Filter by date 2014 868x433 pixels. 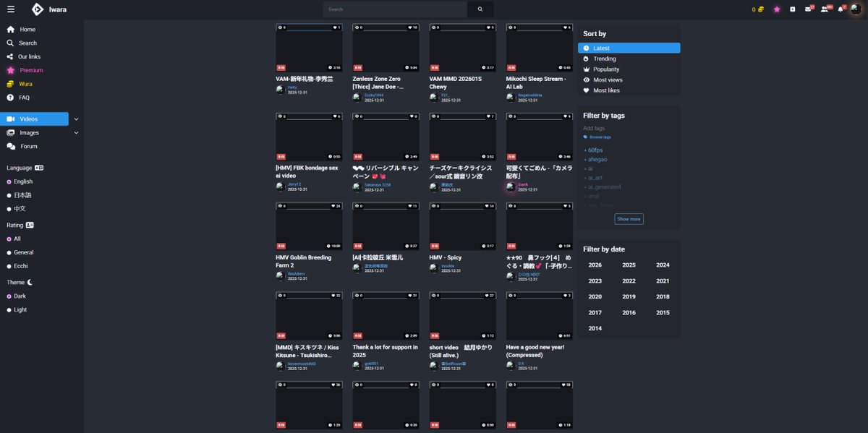pyautogui.click(x=595, y=329)
